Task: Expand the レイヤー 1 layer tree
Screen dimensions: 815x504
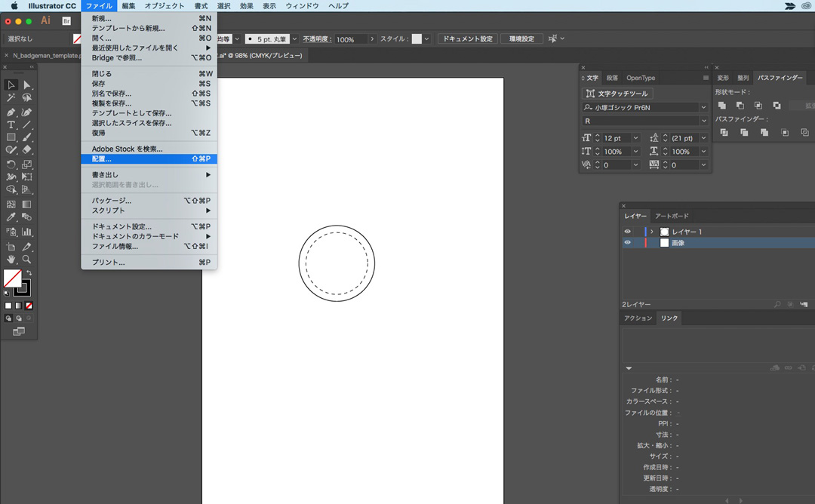Action: pos(652,232)
